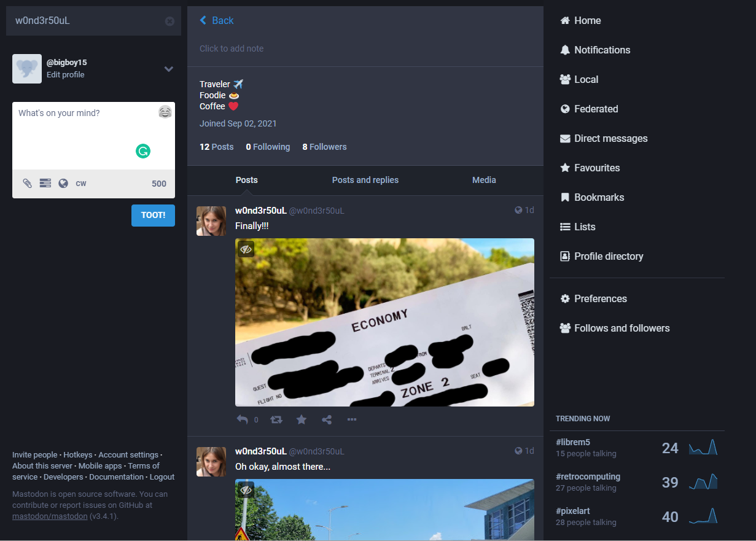View the 0 Following list
Screen dimensions: 756x541
coord(268,147)
